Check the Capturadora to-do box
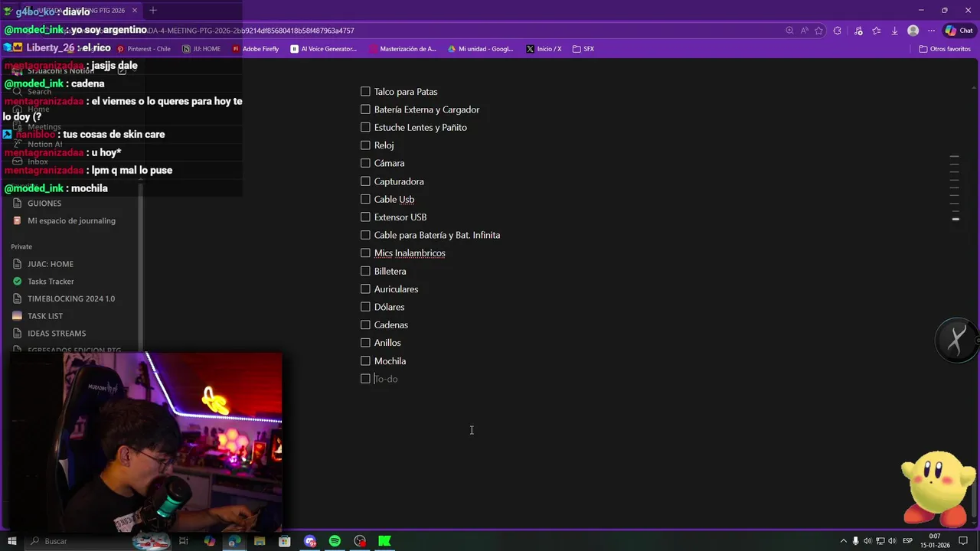 coord(365,181)
